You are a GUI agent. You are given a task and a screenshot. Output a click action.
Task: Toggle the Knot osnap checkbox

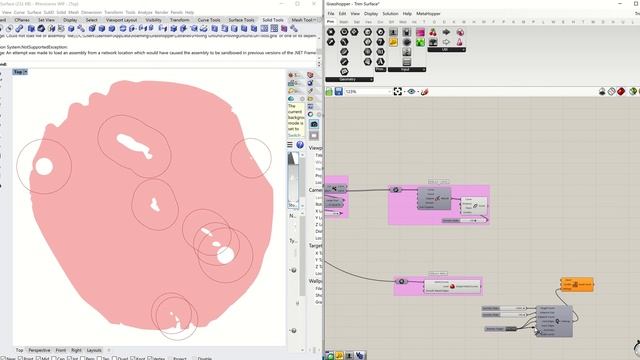click(x=133, y=358)
